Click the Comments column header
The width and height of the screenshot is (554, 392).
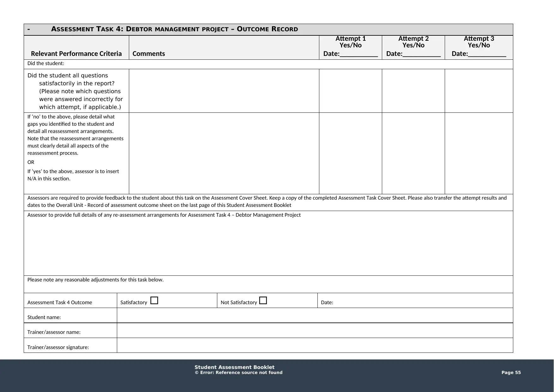(x=149, y=54)
